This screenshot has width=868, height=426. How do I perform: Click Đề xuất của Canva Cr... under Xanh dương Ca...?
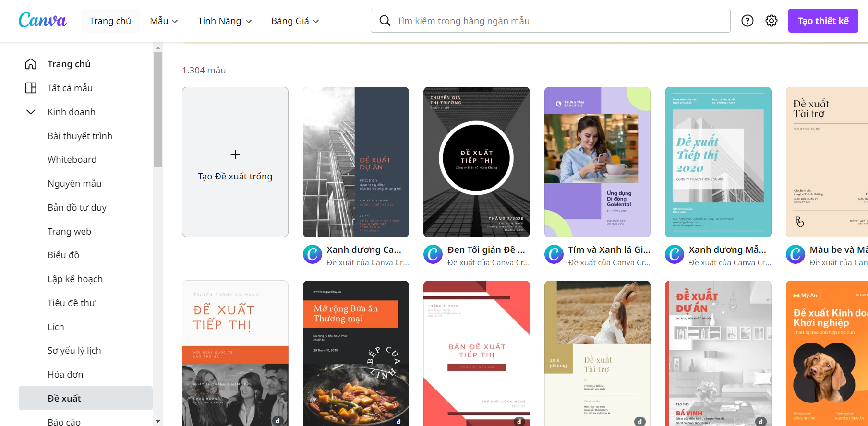368,262
